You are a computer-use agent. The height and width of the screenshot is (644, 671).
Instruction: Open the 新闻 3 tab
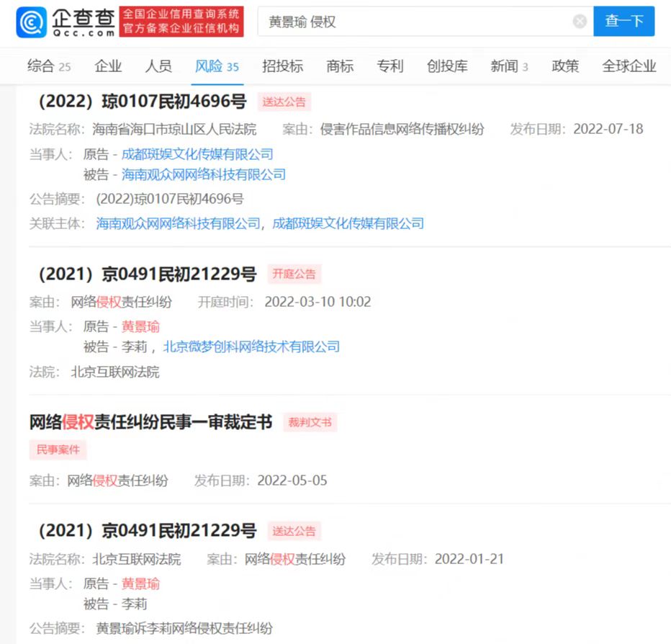pyautogui.click(x=509, y=66)
